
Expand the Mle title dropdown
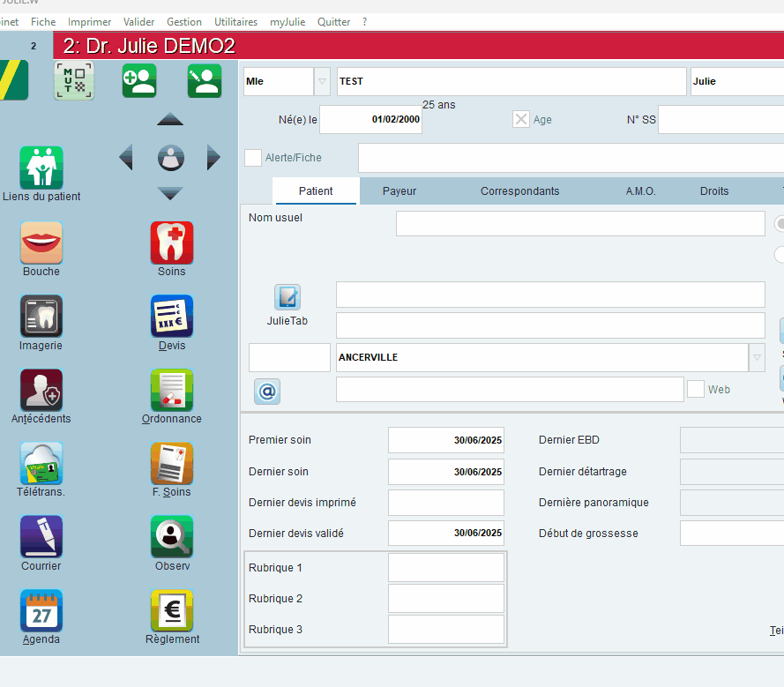(323, 81)
